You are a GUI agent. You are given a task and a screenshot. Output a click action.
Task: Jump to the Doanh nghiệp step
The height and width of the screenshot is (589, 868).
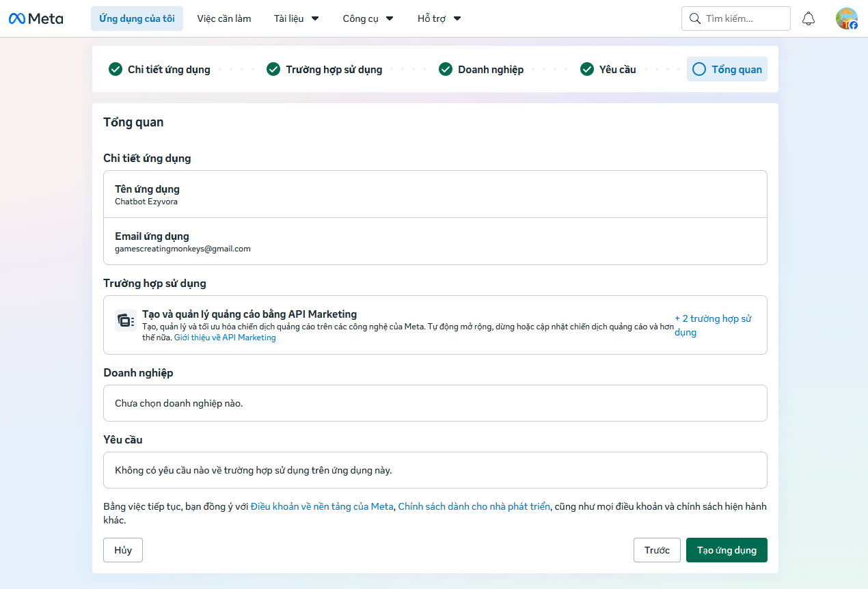(x=481, y=69)
